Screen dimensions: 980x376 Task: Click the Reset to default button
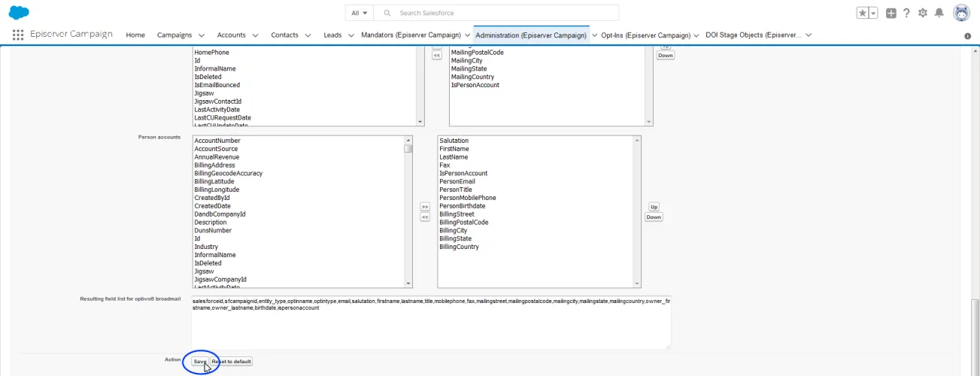(x=231, y=362)
